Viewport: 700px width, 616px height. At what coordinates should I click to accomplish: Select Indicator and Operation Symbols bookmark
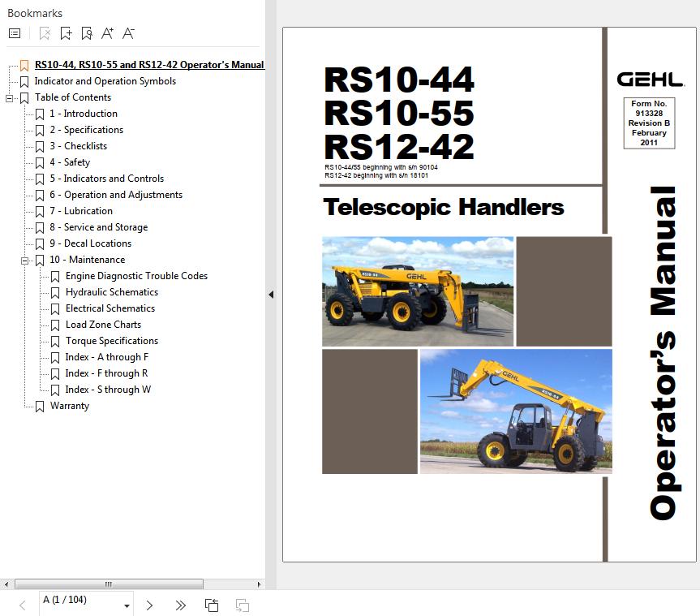coord(105,81)
